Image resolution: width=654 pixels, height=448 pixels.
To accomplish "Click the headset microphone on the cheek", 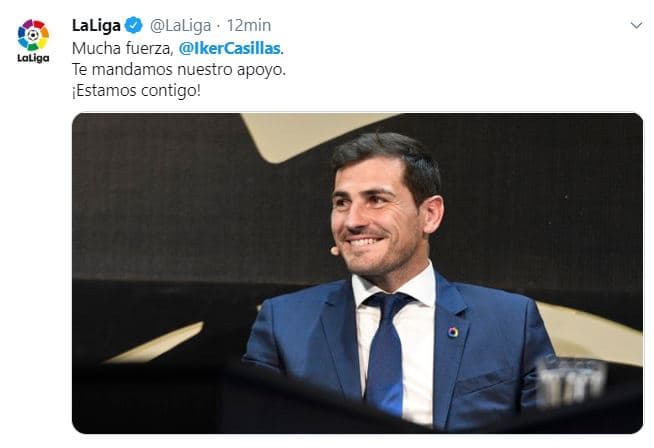I will [x=334, y=250].
